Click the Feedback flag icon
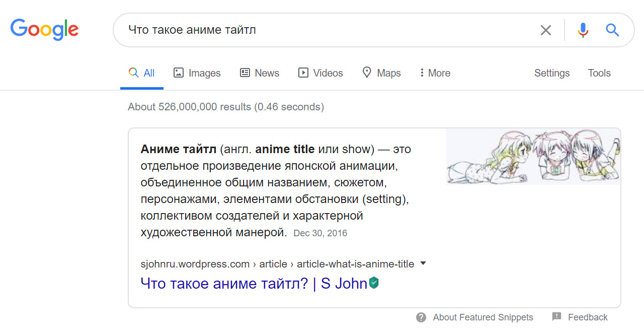This screenshot has height=336, width=644. (x=556, y=317)
